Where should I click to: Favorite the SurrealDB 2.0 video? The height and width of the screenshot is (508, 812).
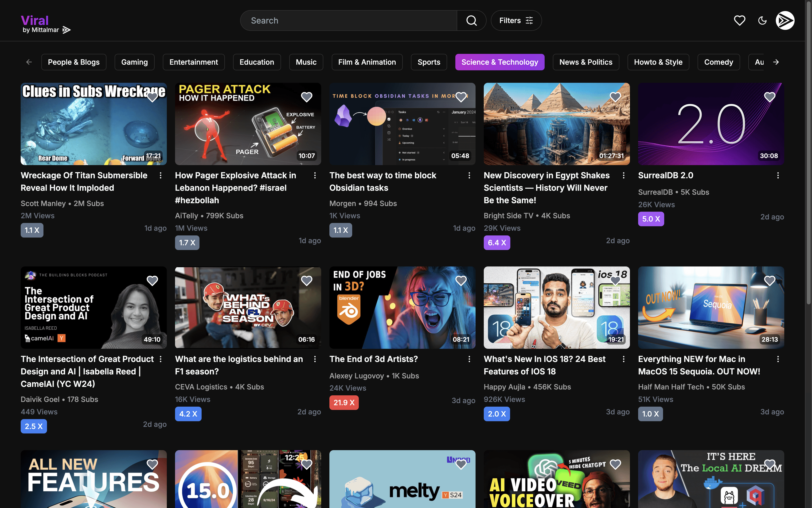770,97
